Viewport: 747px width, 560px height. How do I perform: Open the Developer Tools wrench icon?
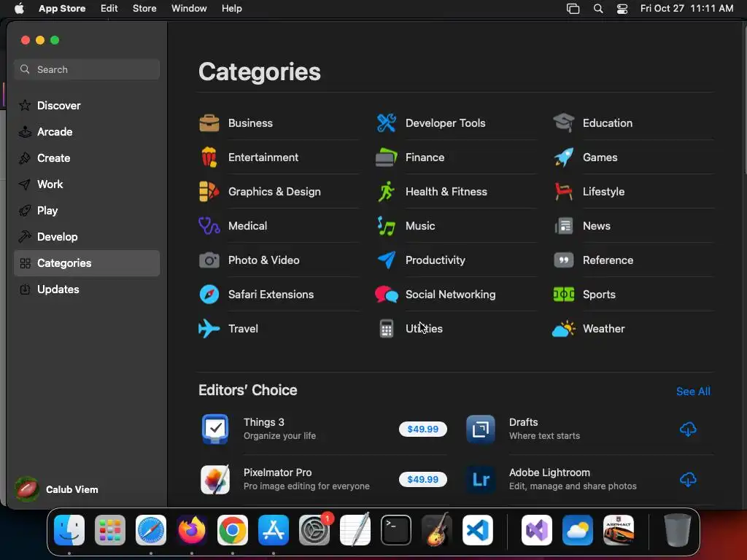pos(387,122)
